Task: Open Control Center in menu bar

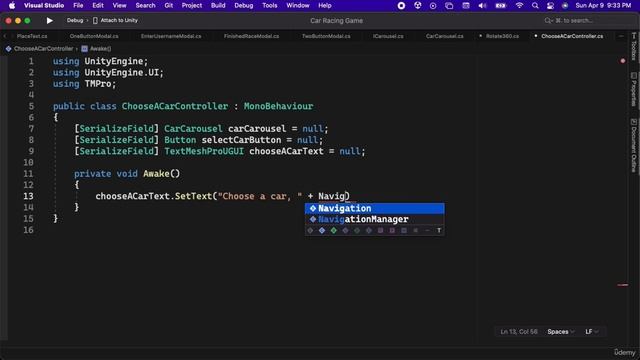Action: pyautogui.click(x=550, y=6)
